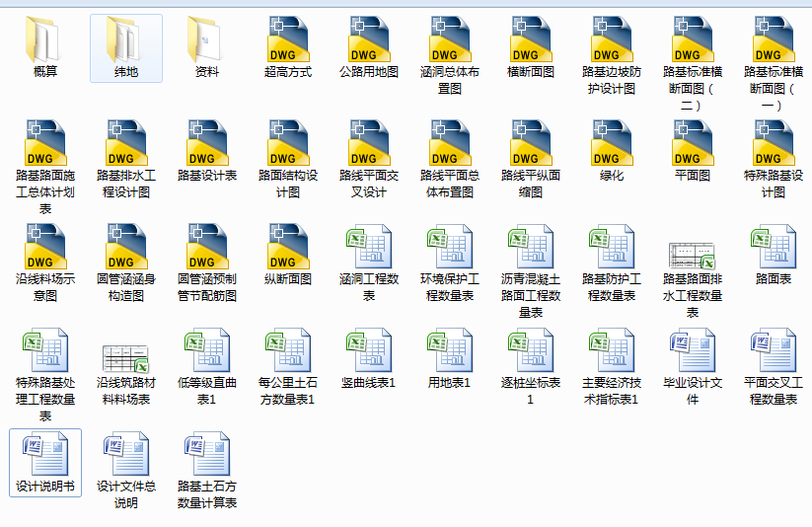
Task: Select the 超高方式 DWG file icon
Action: [x=288, y=39]
